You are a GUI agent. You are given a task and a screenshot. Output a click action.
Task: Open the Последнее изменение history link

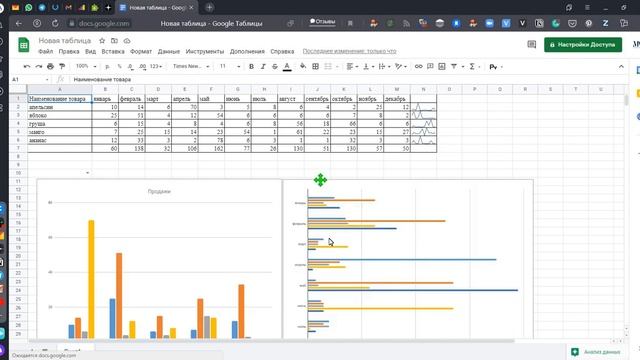[349, 51]
